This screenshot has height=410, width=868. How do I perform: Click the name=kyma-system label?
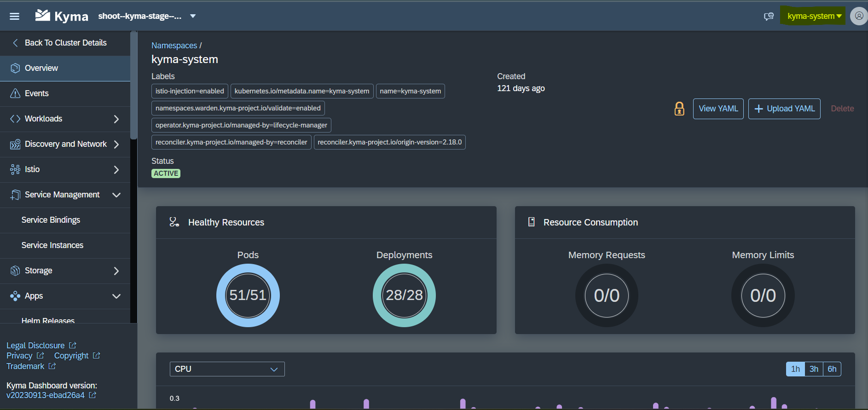[x=411, y=91]
